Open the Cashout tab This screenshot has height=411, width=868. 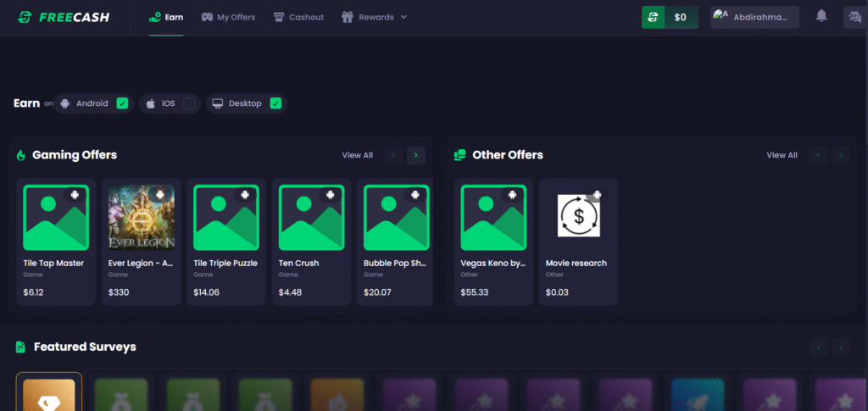298,17
